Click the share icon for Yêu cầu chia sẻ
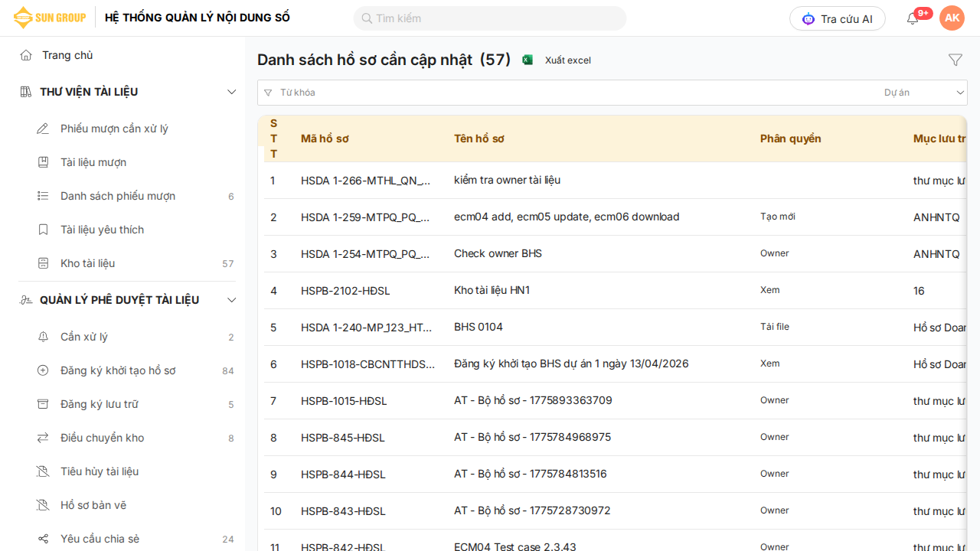Viewport: 980px width, 551px height. tap(43, 539)
